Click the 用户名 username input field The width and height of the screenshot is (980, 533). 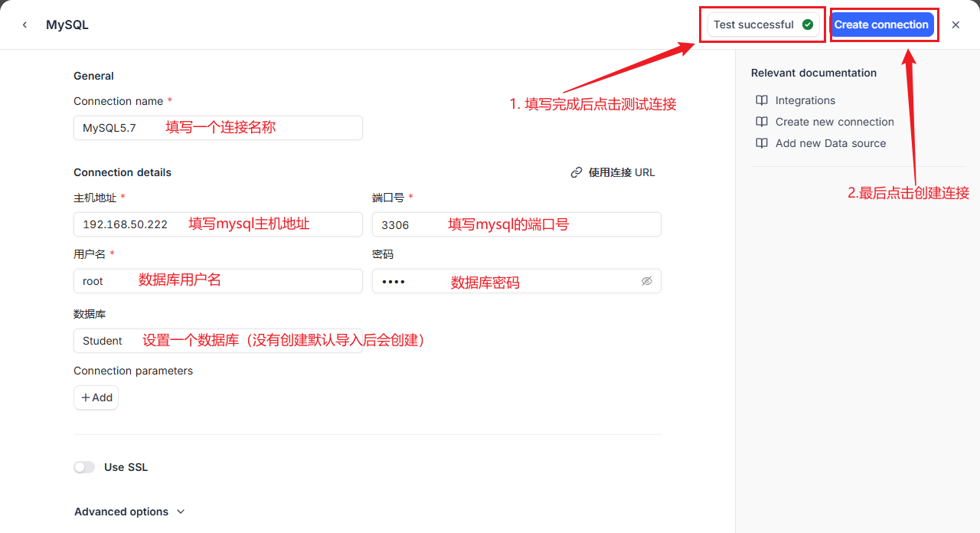tap(218, 281)
